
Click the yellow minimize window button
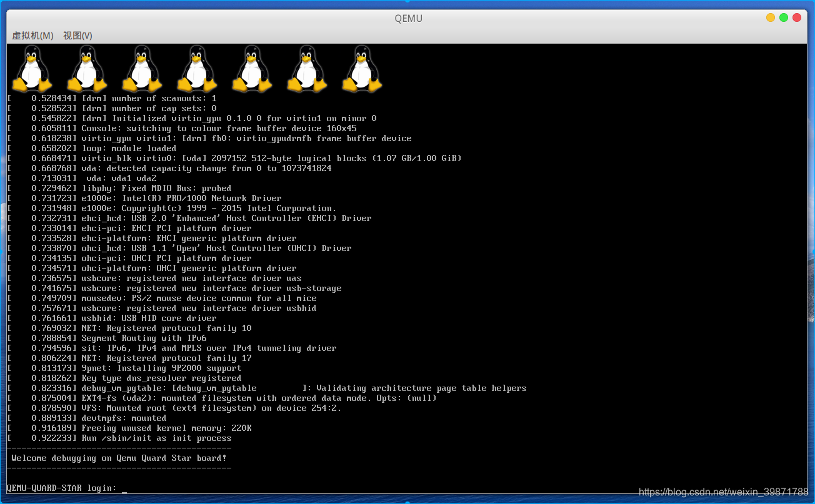[x=771, y=17]
